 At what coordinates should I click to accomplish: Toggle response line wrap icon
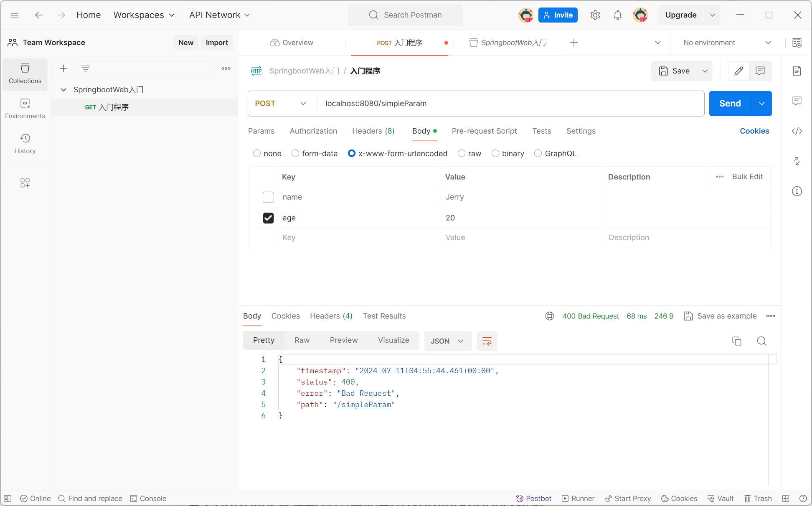[x=487, y=341]
